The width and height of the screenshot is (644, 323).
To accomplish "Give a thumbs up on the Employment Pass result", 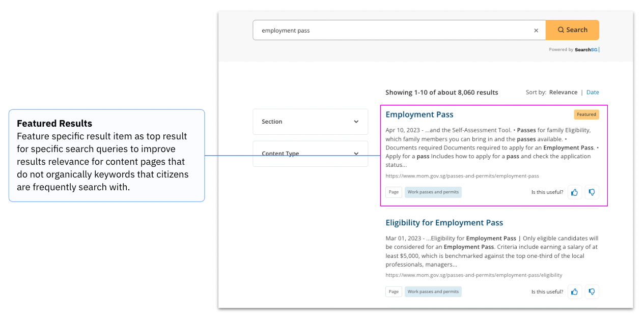I will [x=574, y=192].
